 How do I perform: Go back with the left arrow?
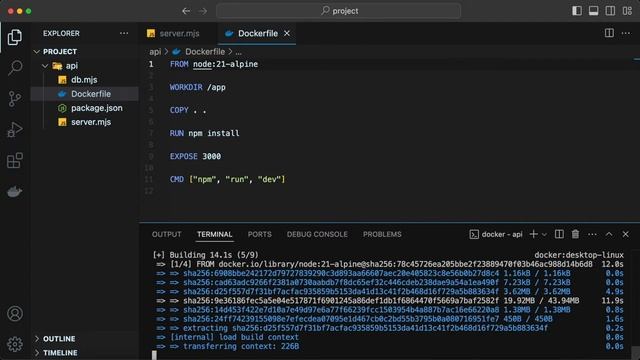pos(186,11)
